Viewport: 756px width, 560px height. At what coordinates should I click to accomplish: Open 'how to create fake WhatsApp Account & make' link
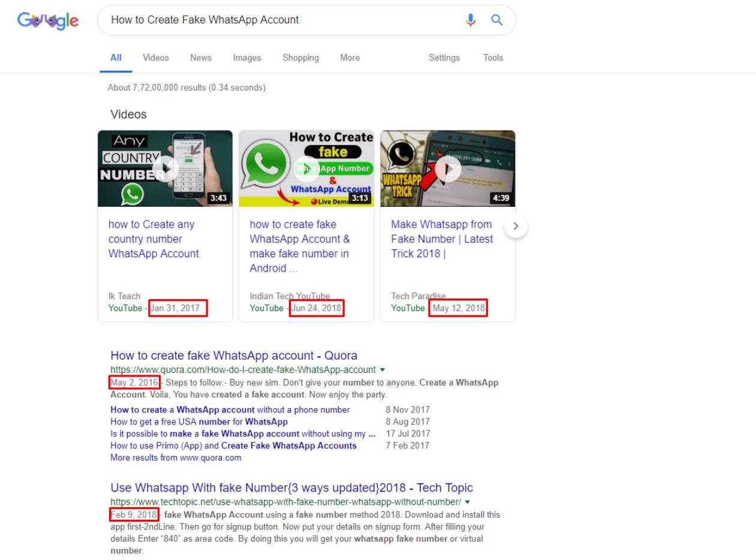point(300,246)
